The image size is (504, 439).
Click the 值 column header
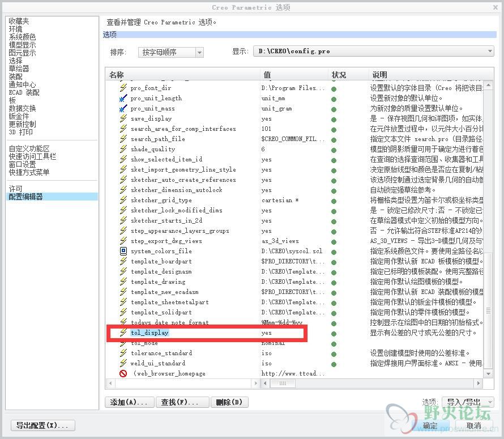294,75
